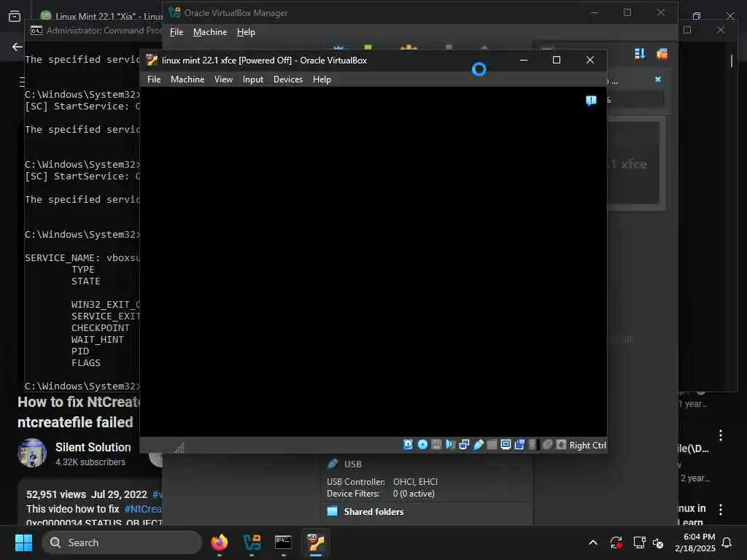The image size is (747, 560).
Task: Click the CPU/virtualization indicator in VM status bar
Action: (x=533, y=444)
